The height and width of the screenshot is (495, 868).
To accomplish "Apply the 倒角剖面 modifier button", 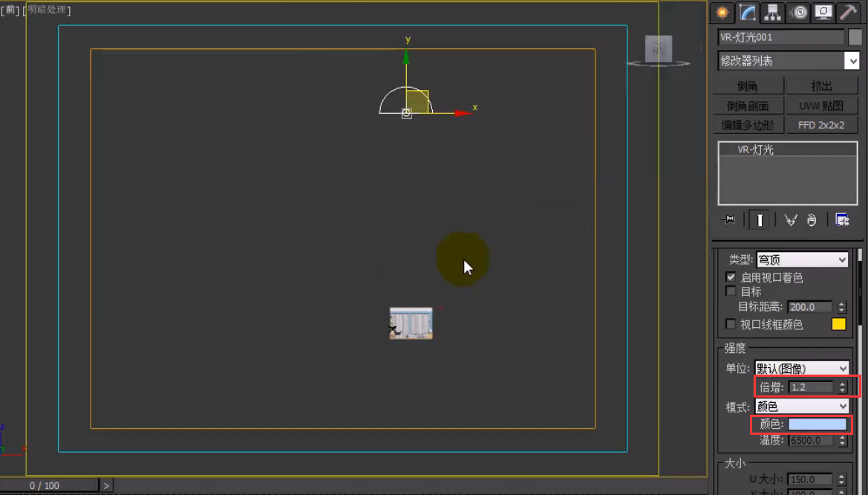I will point(748,106).
